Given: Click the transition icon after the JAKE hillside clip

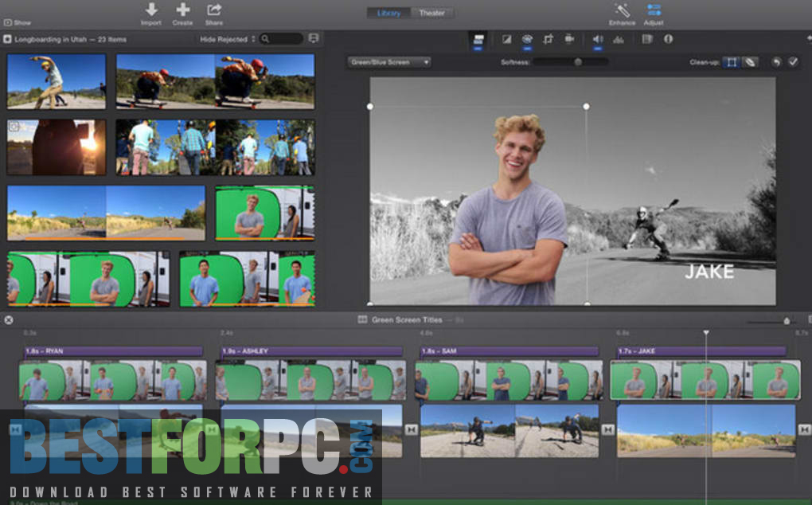Looking at the screenshot, I should click(x=804, y=430).
